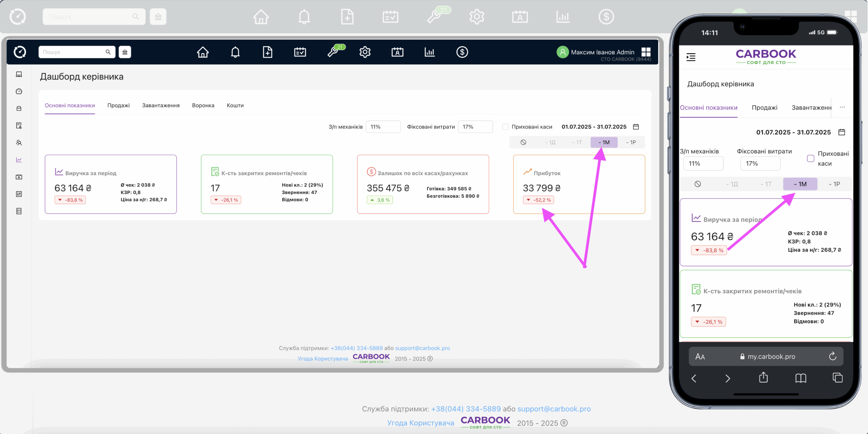The width and height of the screenshot is (868, 434).
Task: Click the add document icon
Action: pyautogui.click(x=268, y=52)
